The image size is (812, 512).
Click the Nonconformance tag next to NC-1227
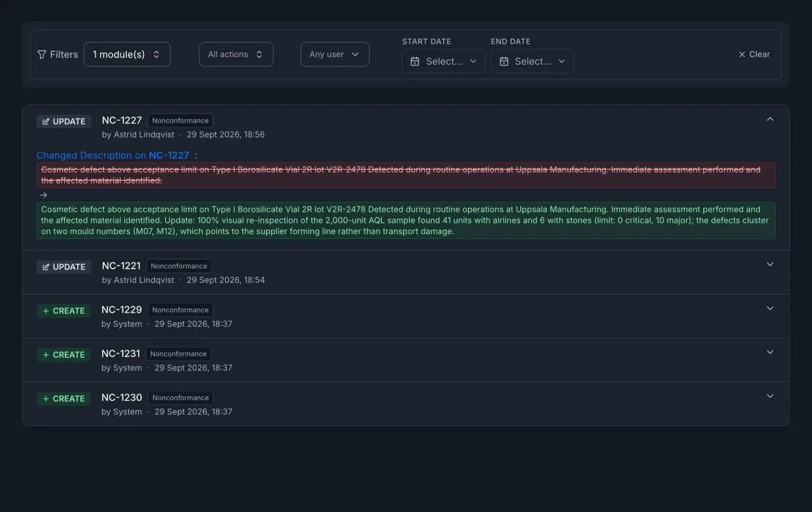coord(180,121)
